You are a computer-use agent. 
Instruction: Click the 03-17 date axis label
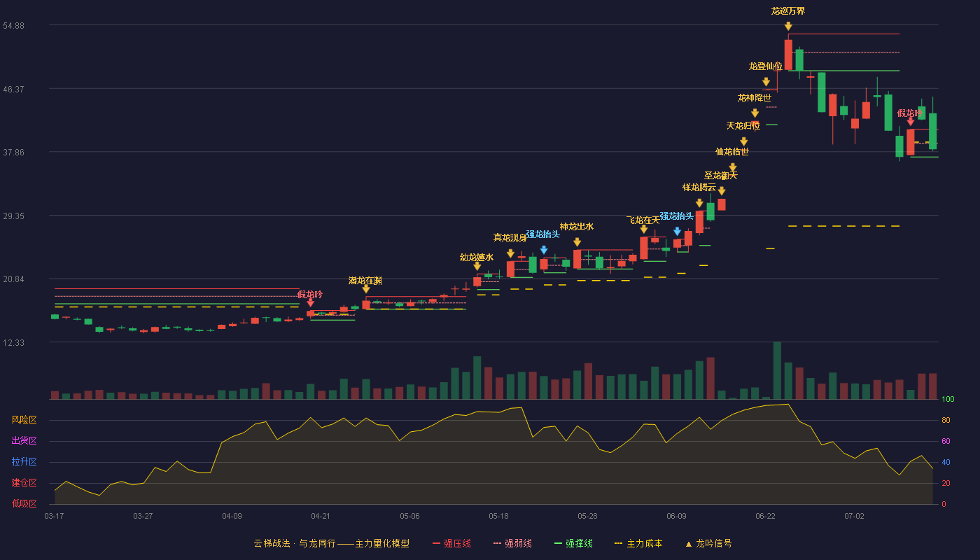tap(54, 516)
